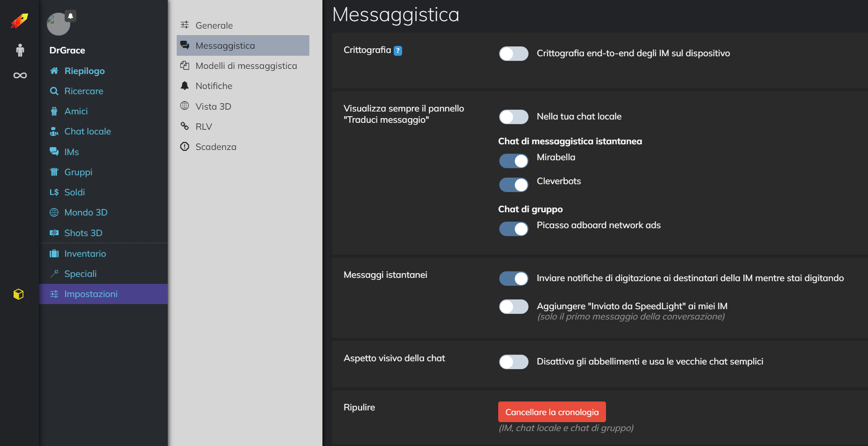
Task: Switch to Modelli di messaggistica tab
Action: pyautogui.click(x=246, y=66)
